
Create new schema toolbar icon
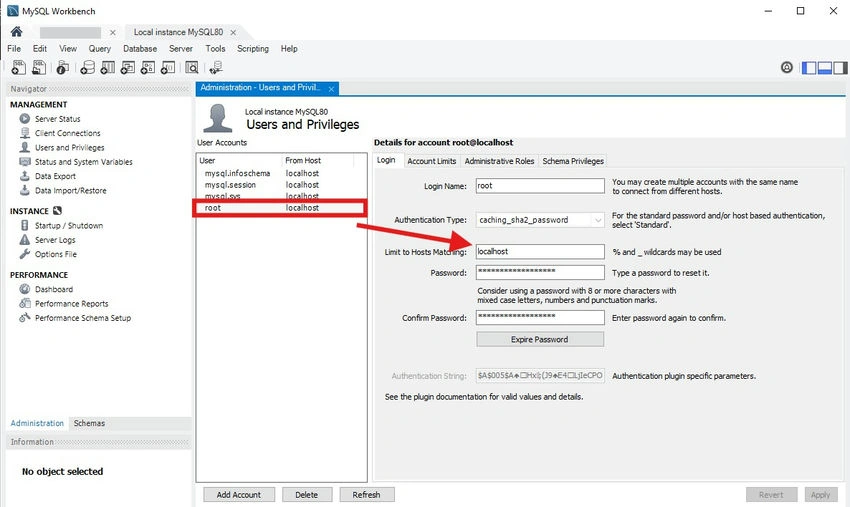click(x=87, y=67)
